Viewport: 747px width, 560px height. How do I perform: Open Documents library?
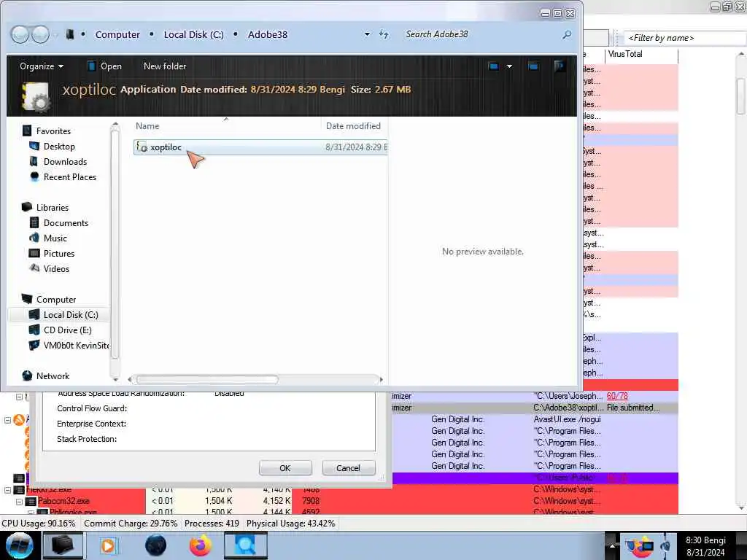[66, 223]
